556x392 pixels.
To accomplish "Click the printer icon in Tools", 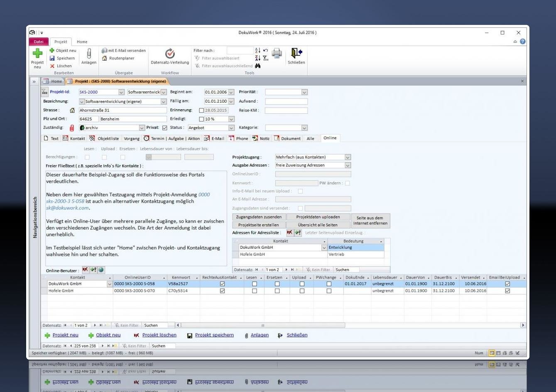I will pyautogui.click(x=277, y=53).
